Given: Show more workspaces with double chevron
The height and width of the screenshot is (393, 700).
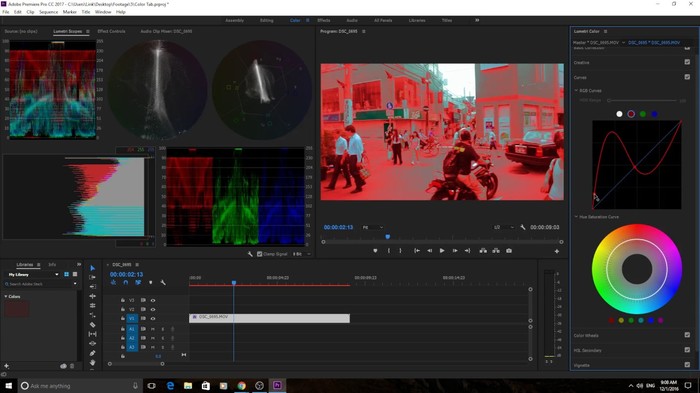Looking at the screenshot, I should point(477,21).
